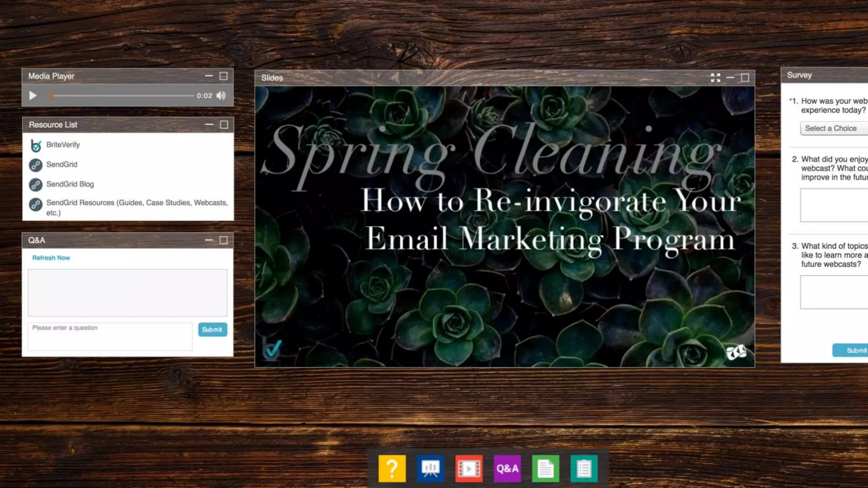The height and width of the screenshot is (488, 868).
Task: Minimize the Resource List panel
Action: (209, 125)
